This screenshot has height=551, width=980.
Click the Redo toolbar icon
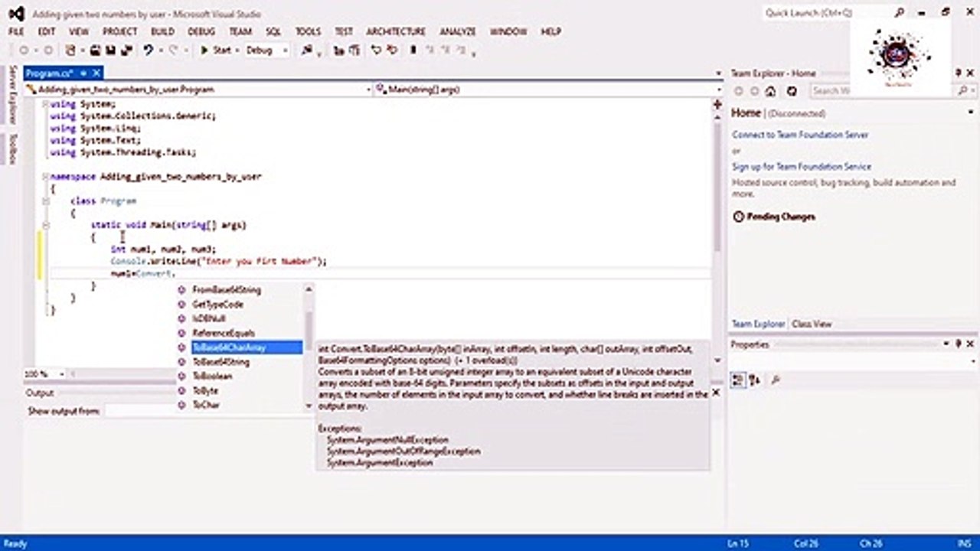[x=173, y=51]
